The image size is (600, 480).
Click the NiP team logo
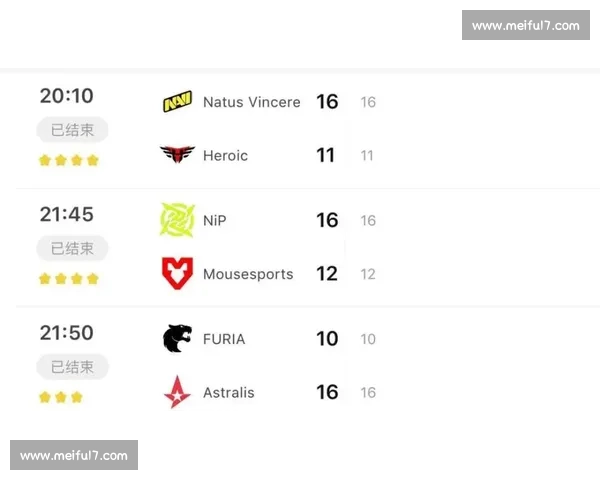pyautogui.click(x=177, y=220)
